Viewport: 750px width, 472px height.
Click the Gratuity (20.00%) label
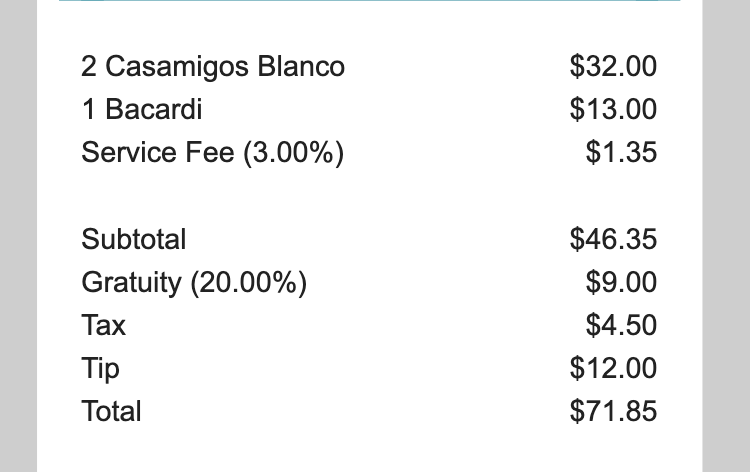pyautogui.click(x=194, y=283)
